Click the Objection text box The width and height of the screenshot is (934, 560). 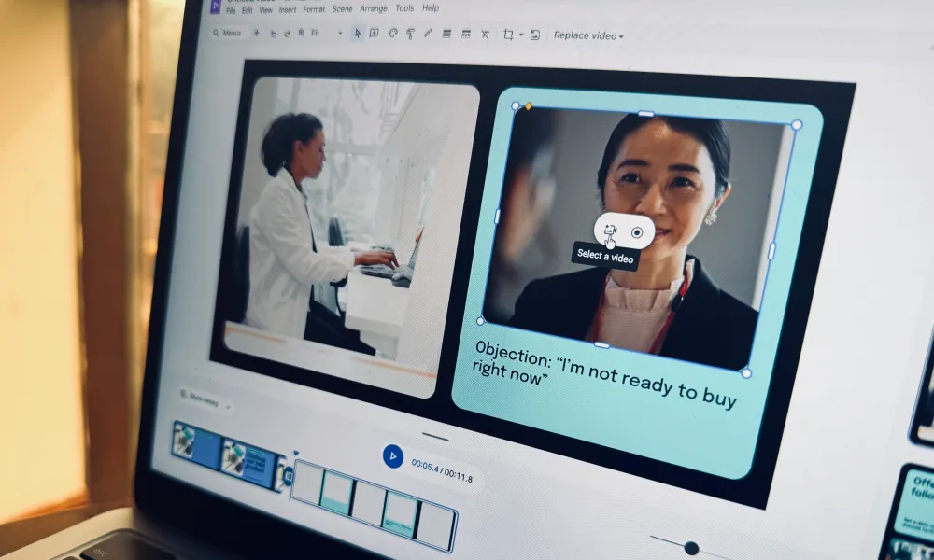604,373
